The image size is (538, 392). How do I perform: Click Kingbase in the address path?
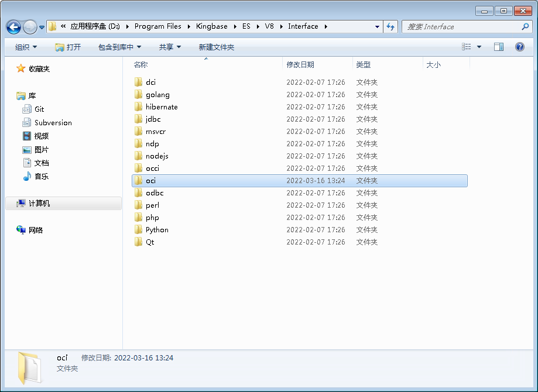coord(212,26)
